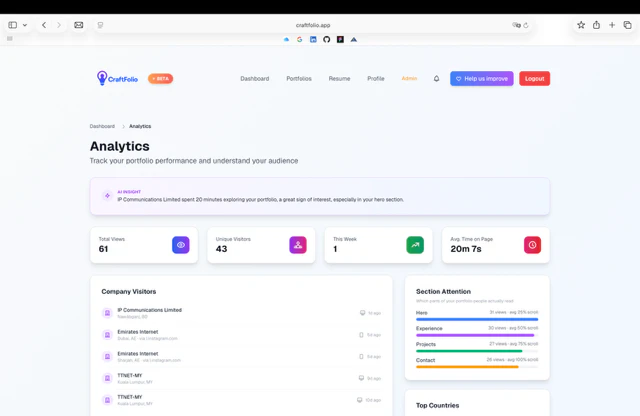Click the phone device icon on Dubai row
The width and height of the screenshot is (640, 416).
pyautogui.click(x=361, y=335)
